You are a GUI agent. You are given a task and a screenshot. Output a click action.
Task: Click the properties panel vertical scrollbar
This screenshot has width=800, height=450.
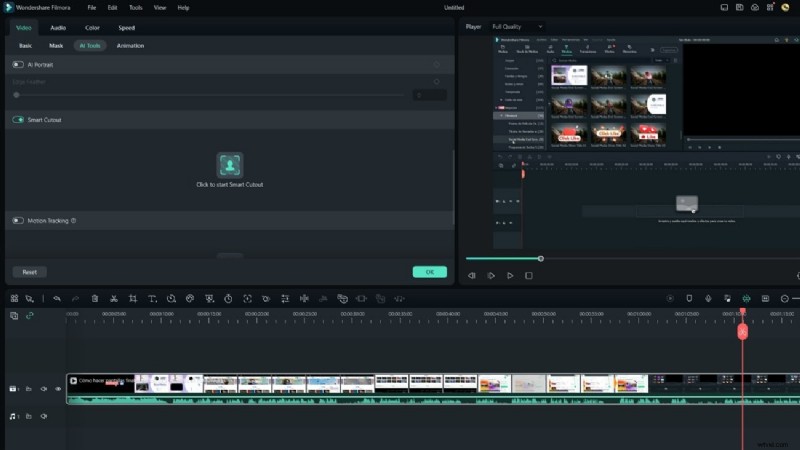pyautogui.click(x=453, y=187)
